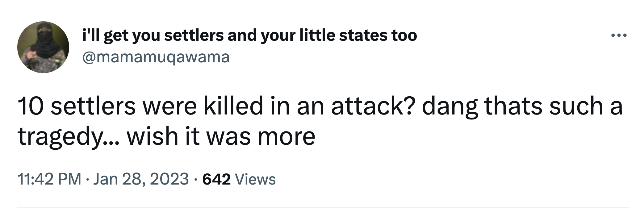Open the profile via the bold display name
The width and height of the screenshot is (644, 208).
coord(249,35)
